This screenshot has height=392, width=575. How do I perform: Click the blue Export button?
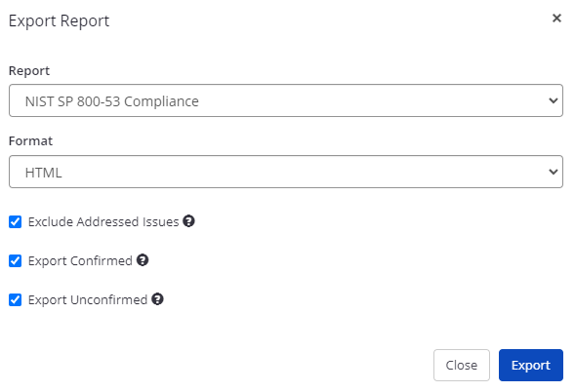(x=531, y=366)
